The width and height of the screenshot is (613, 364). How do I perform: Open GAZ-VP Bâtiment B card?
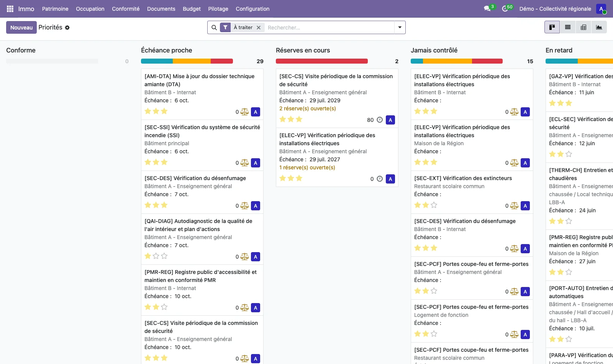point(579,90)
